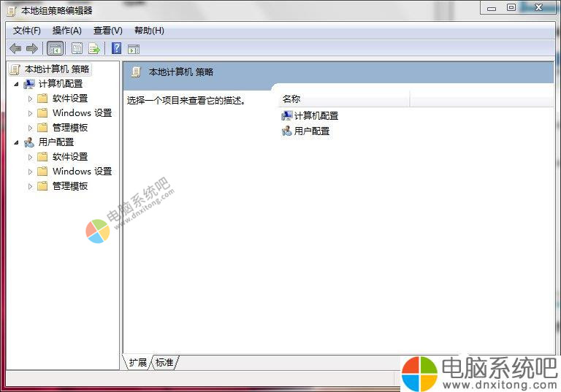Image resolution: width=561 pixels, height=392 pixels.
Task: Expand 软件设置 under 计算机配置
Action: 31,99
